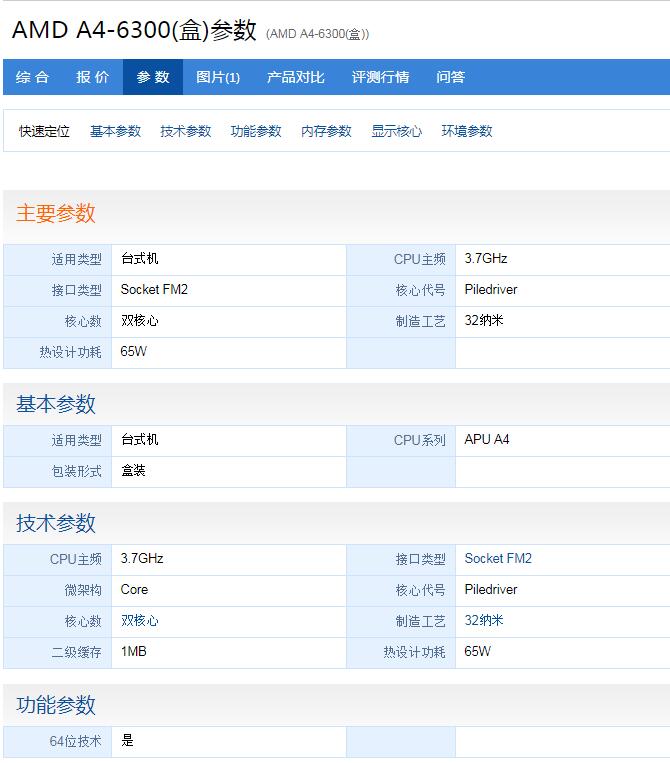The width and height of the screenshot is (670, 763).
Task: Click the 技术参数 section heading
Action: [x=55, y=523]
